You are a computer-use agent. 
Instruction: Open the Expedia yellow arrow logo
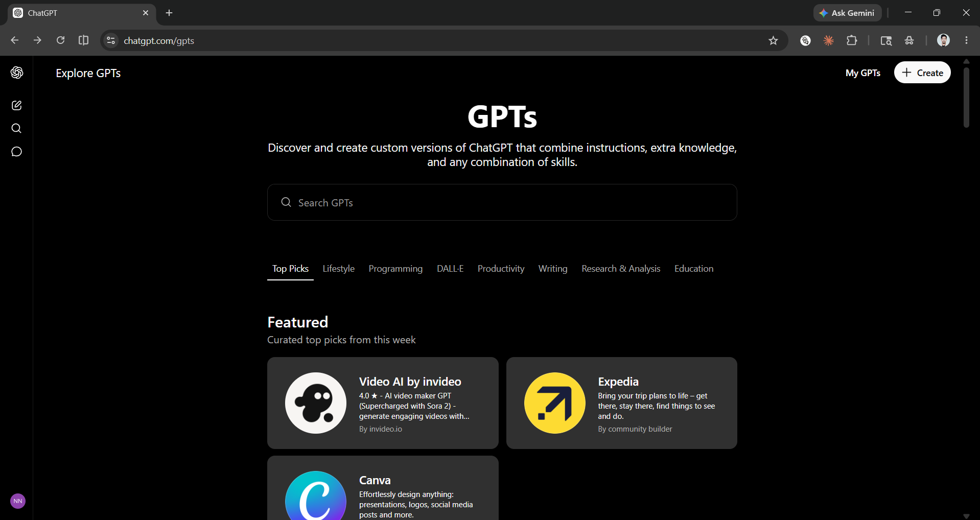(x=555, y=403)
